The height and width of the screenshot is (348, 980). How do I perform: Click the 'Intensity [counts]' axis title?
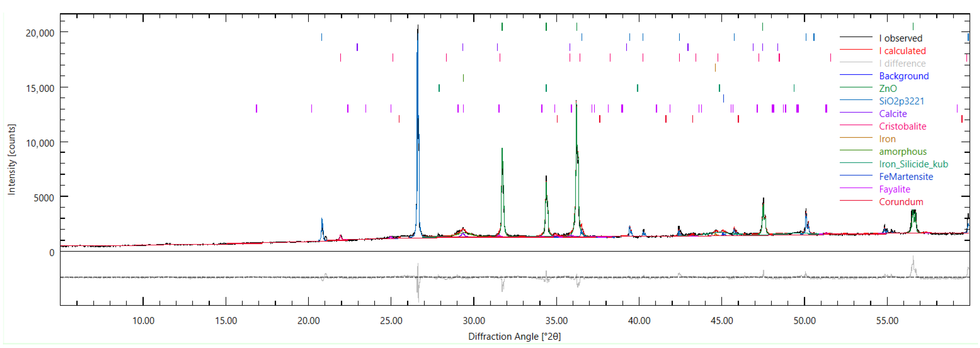click(x=12, y=159)
